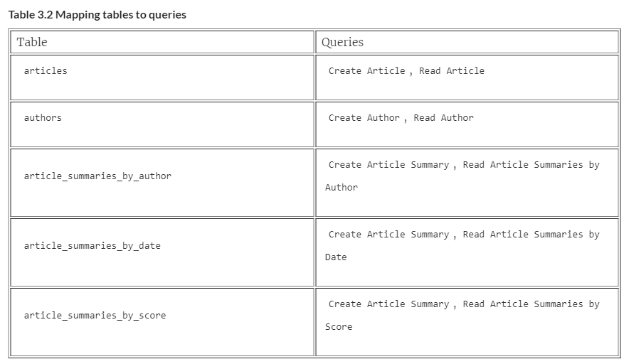The height and width of the screenshot is (364, 624).
Task: Click the word Score in queries column
Action: tap(339, 327)
